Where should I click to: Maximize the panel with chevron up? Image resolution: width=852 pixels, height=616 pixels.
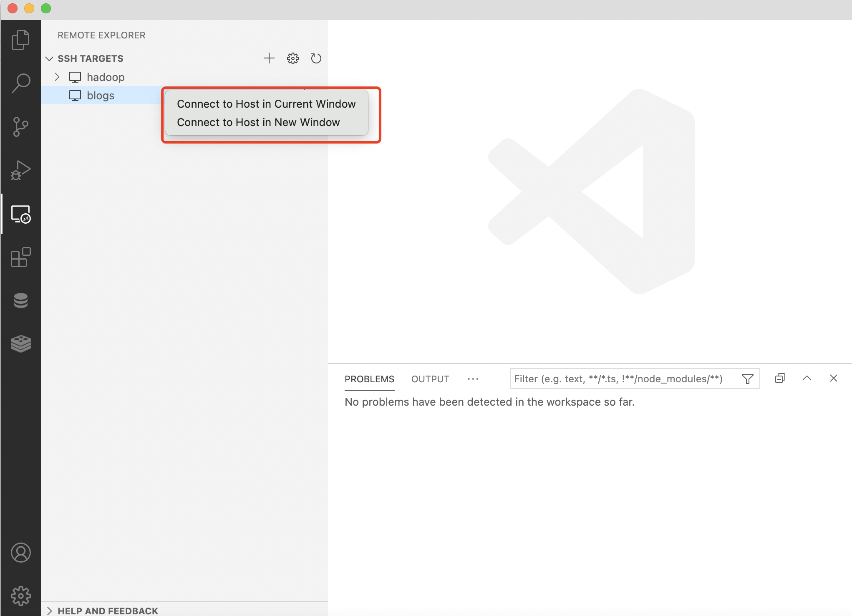point(807,378)
